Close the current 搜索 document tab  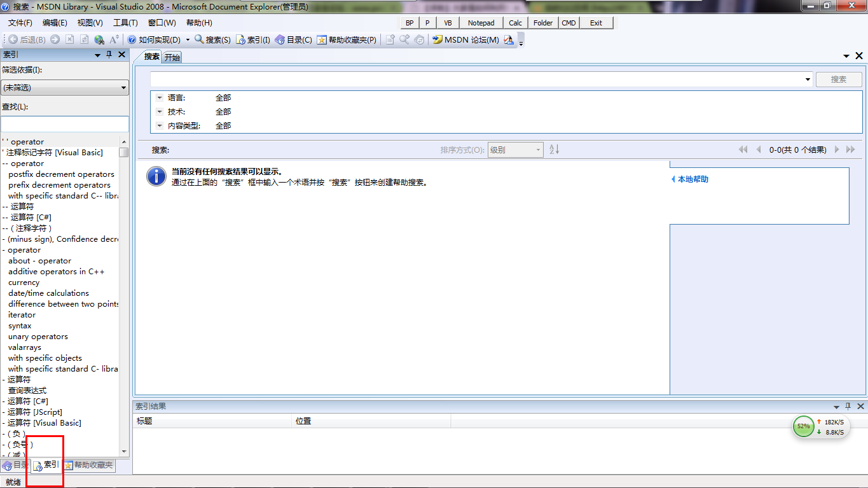(859, 56)
